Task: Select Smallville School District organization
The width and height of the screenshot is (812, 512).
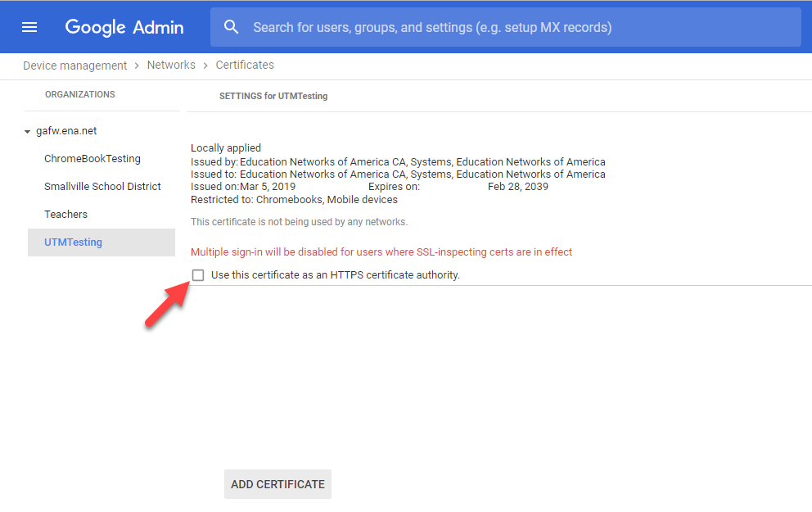Action: click(x=102, y=187)
